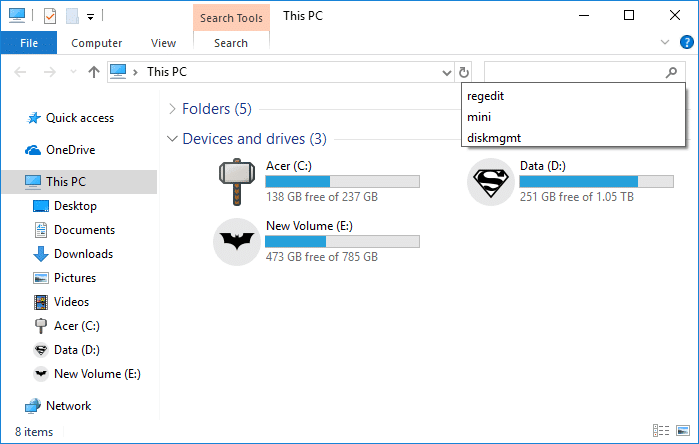
Task: Go forward using the forward arrow
Action: point(49,72)
